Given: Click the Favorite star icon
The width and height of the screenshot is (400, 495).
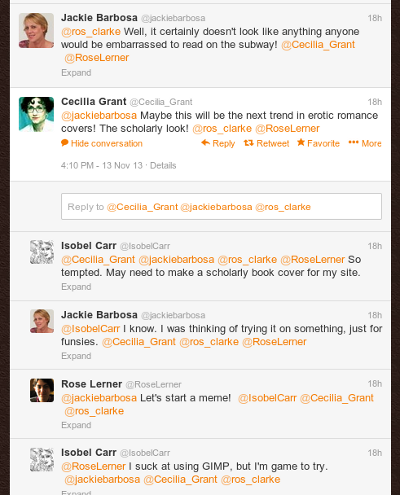Looking at the screenshot, I should pyautogui.click(x=301, y=143).
